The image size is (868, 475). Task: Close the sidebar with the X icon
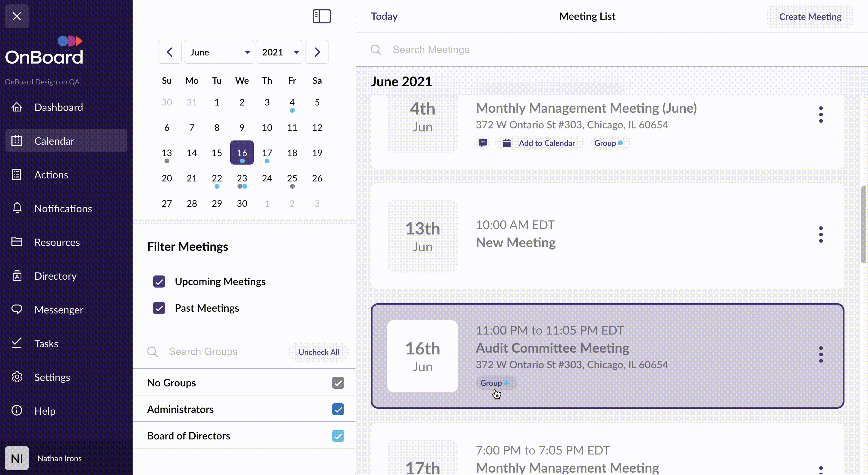coord(17,16)
